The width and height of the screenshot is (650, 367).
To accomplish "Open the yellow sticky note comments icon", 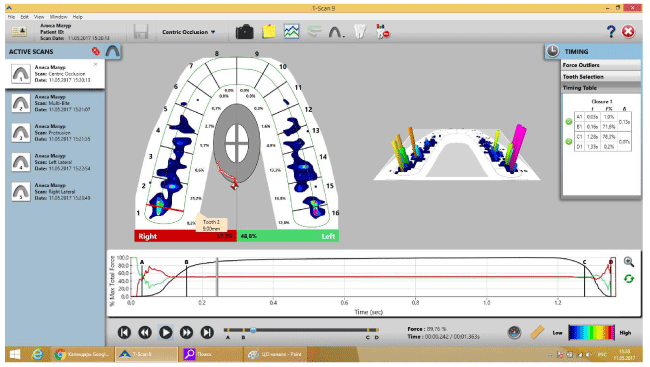I will pos(269,32).
